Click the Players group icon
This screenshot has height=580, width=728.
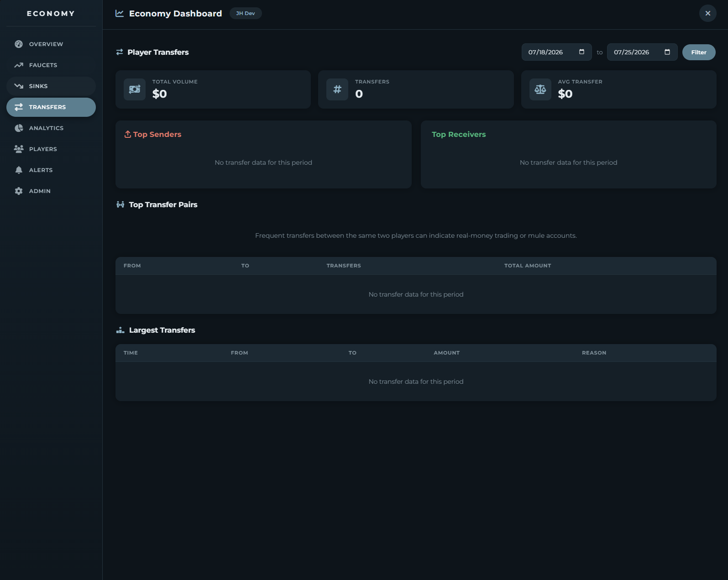(x=19, y=149)
